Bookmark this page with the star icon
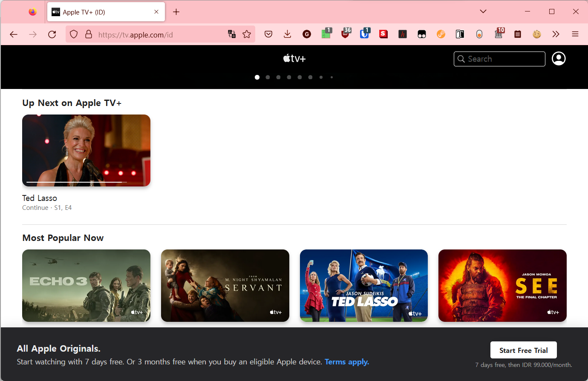The width and height of the screenshot is (588, 381). (247, 34)
